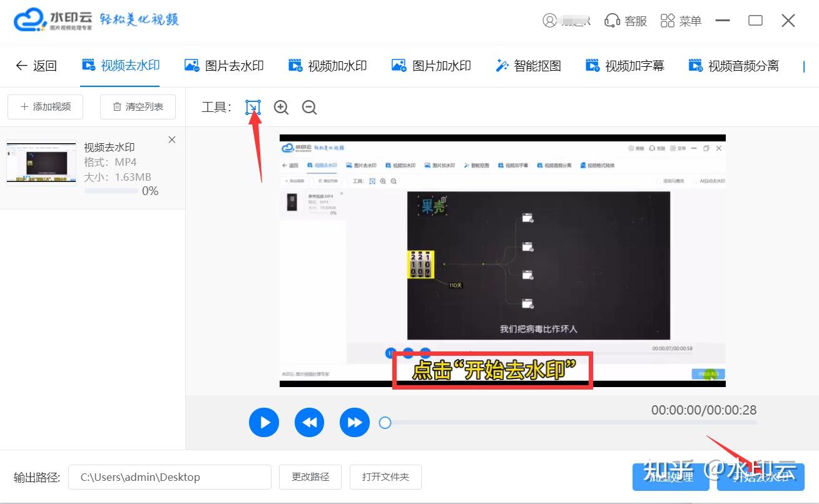Screen dimensions: 819x504
Task: Play the loaded video
Action: (263, 422)
